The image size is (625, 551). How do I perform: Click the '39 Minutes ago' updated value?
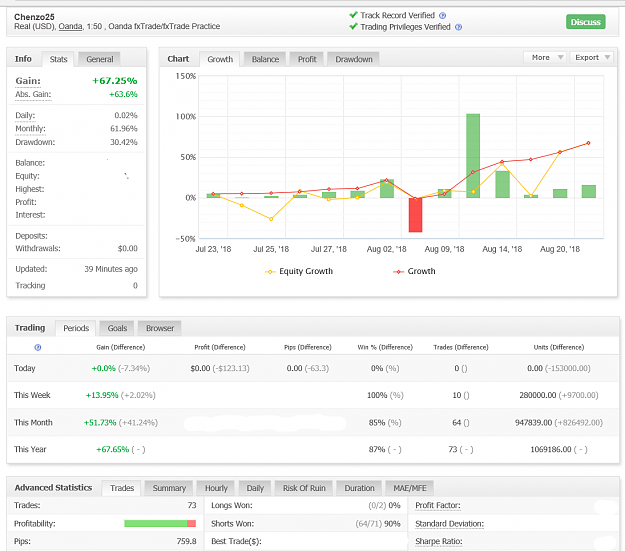111,269
